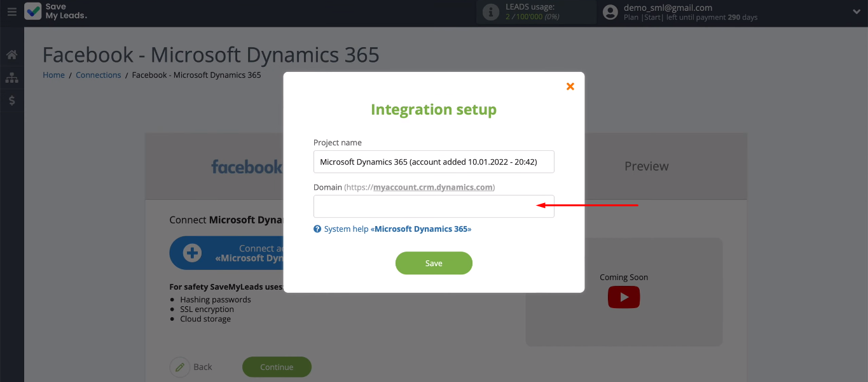Play the Coming Soon YouTube video
This screenshot has width=868, height=382.
(x=624, y=297)
